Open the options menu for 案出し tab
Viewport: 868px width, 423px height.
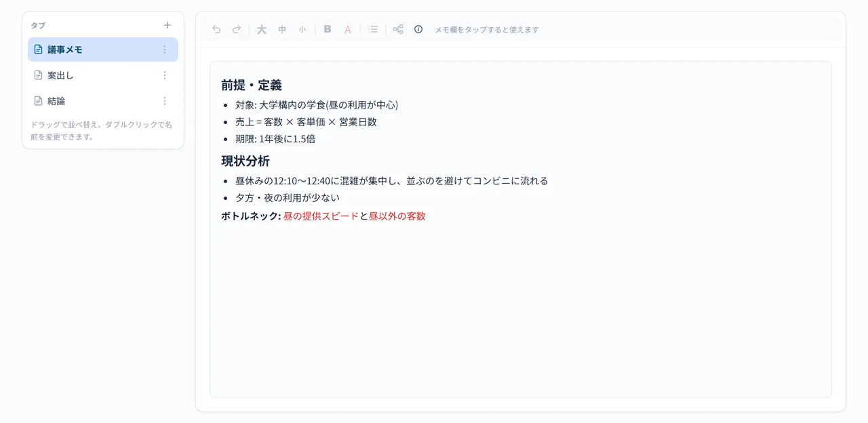pos(164,75)
